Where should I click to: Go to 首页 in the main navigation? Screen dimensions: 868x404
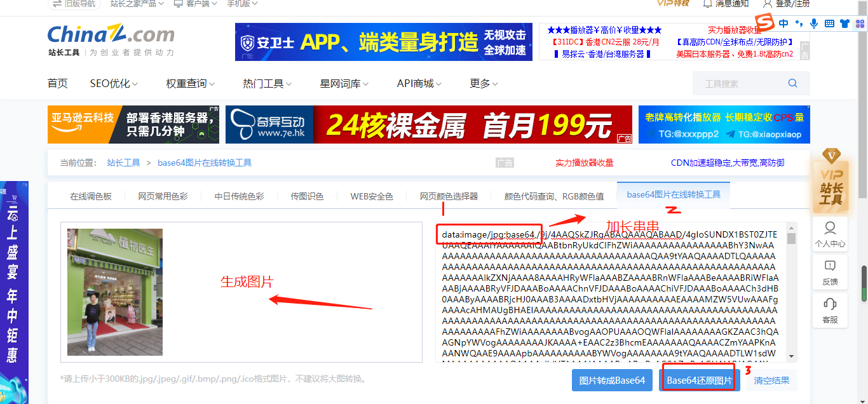tap(58, 83)
